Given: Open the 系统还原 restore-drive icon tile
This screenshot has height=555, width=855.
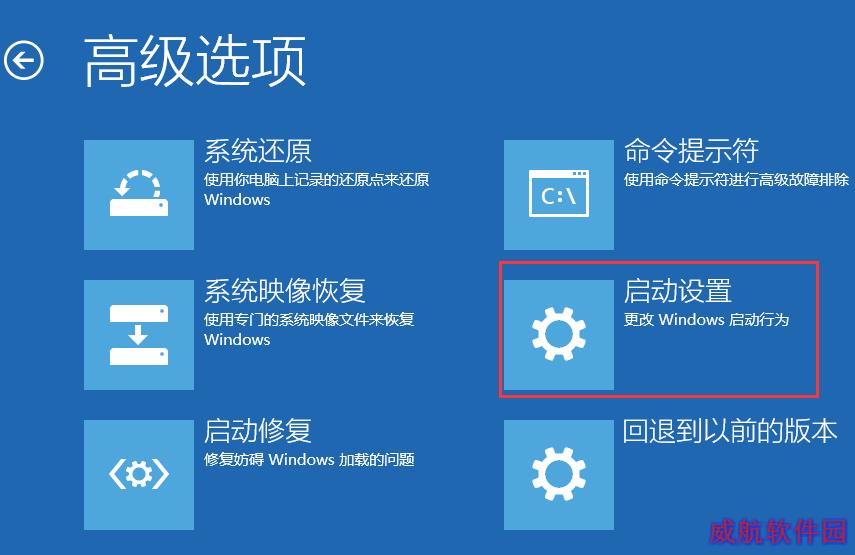Looking at the screenshot, I should 139,195.
